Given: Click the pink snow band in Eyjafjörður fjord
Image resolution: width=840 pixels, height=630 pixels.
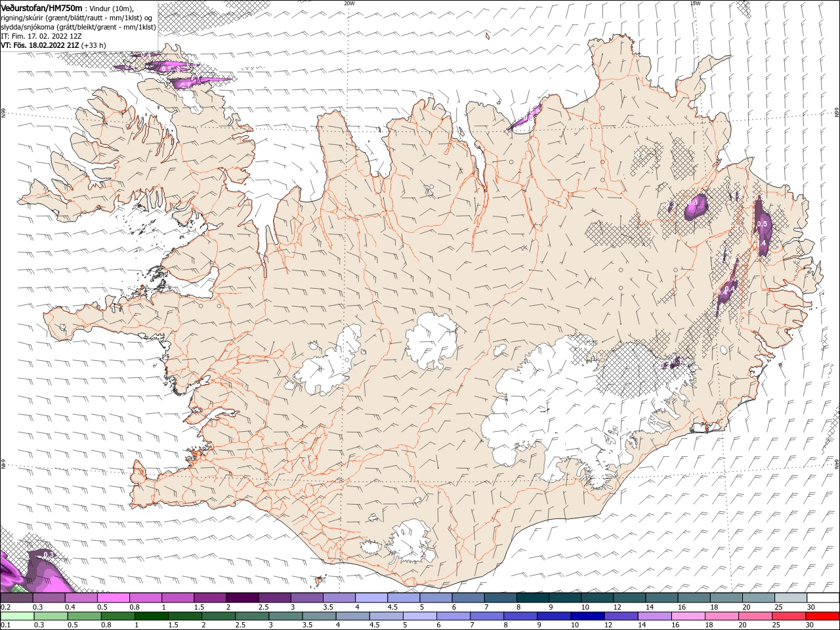Looking at the screenshot, I should (x=526, y=118).
